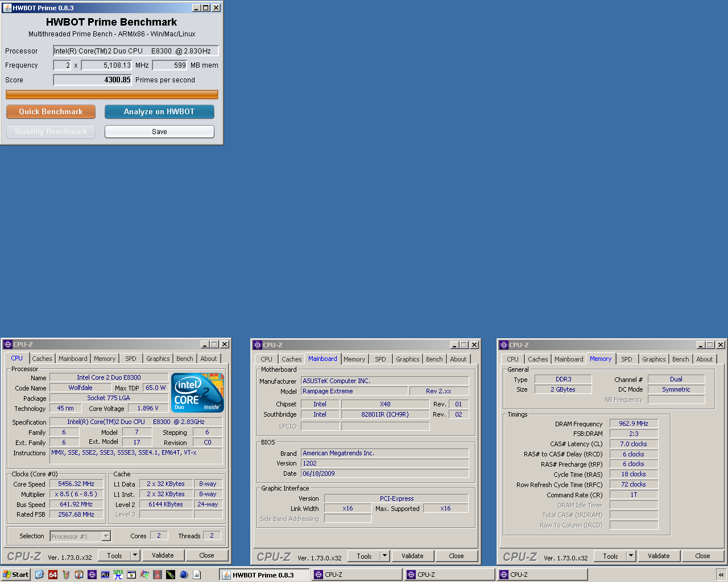Image resolution: width=728 pixels, height=582 pixels.
Task: Click the tRFC value 72 clocks
Action: (x=634, y=484)
